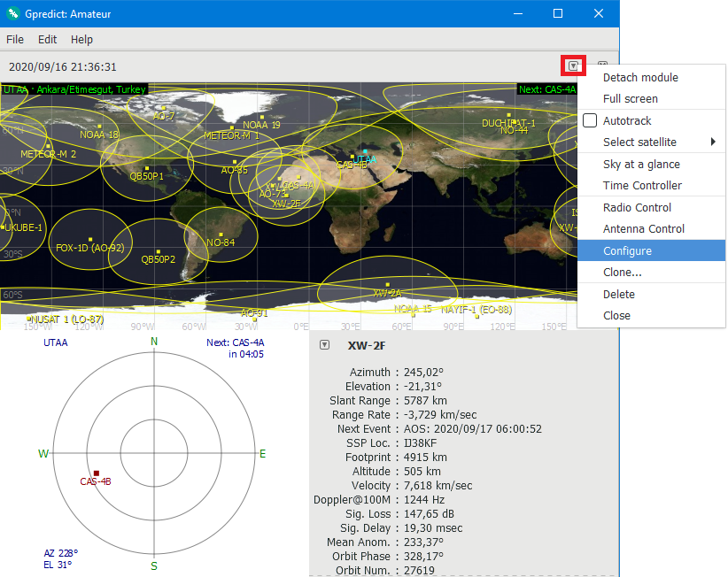Open the XW-2F single-sat options dropdown icon
The height and width of the screenshot is (577, 728).
[x=324, y=344]
